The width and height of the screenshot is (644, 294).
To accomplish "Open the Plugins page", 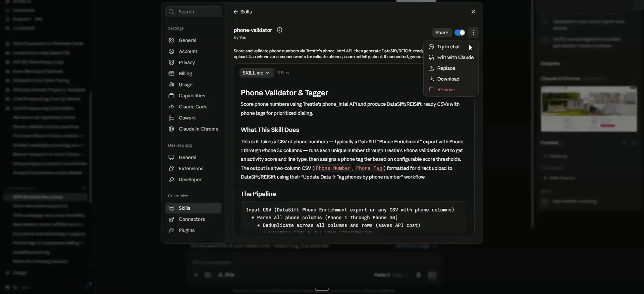I will [193, 230].
